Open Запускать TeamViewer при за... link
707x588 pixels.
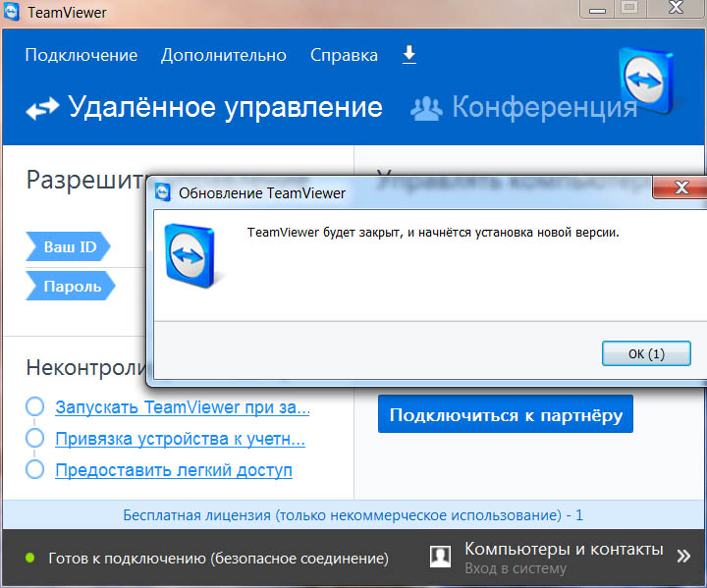tap(183, 407)
